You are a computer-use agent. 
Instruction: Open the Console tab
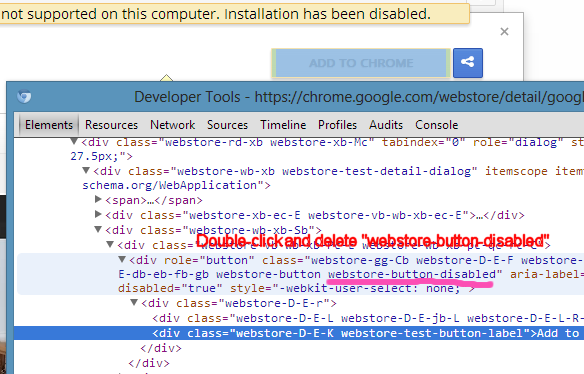437,125
